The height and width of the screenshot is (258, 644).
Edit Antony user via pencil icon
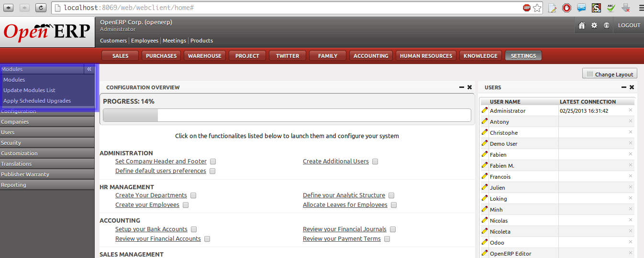tap(485, 121)
